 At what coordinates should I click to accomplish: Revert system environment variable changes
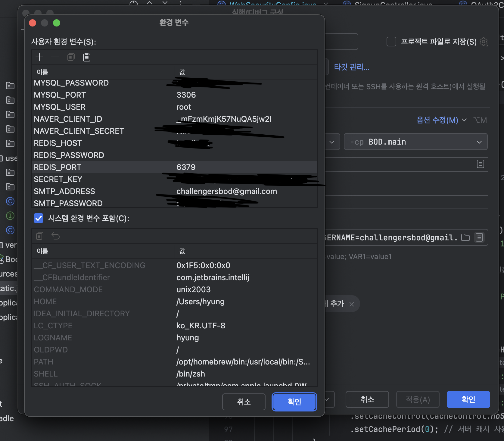56,236
